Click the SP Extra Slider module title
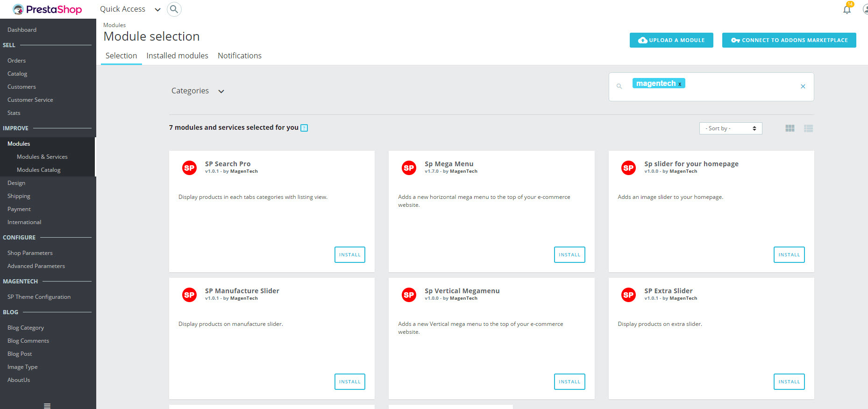Image resolution: width=868 pixels, height=409 pixels. point(668,291)
